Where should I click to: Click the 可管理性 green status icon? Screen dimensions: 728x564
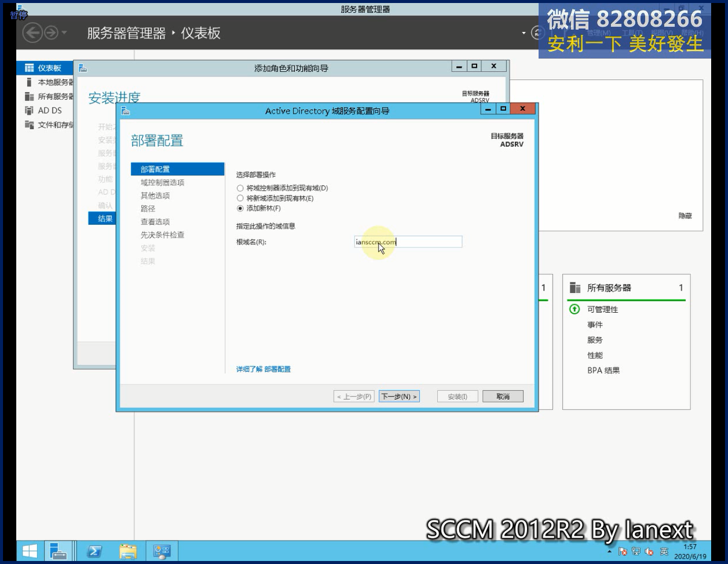[x=575, y=309]
